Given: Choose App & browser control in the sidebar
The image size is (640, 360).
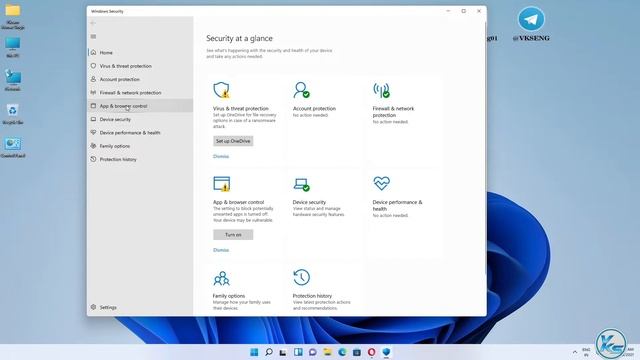Looking at the screenshot, I should click(140, 106).
